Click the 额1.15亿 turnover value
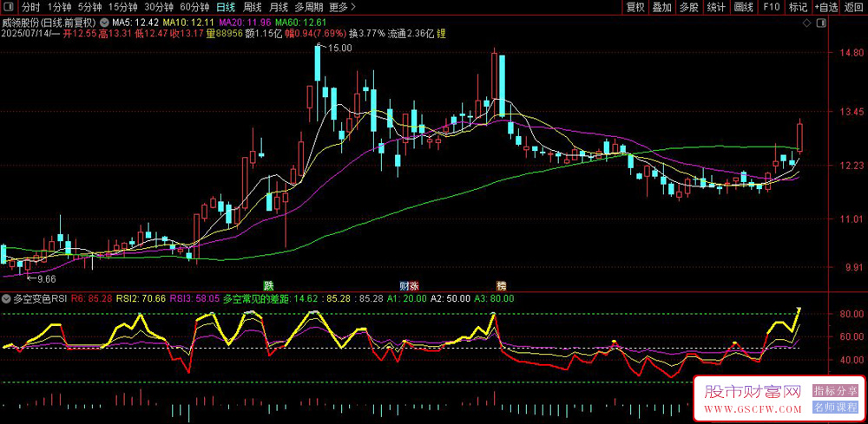Screen dimensions: 868x424 coord(264,34)
